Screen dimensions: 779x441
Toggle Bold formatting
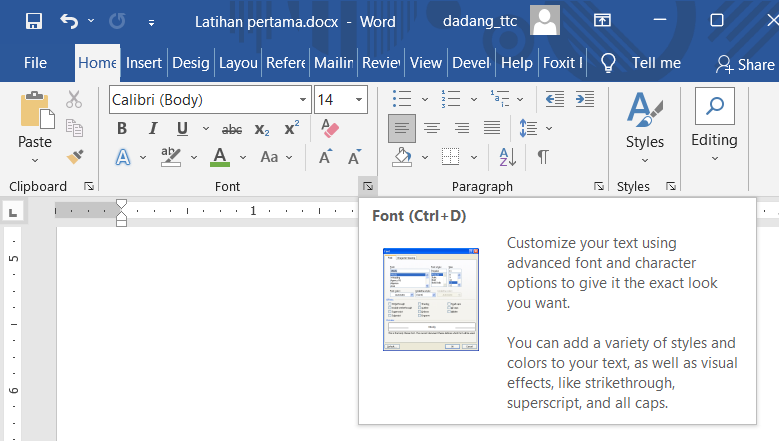coord(122,129)
